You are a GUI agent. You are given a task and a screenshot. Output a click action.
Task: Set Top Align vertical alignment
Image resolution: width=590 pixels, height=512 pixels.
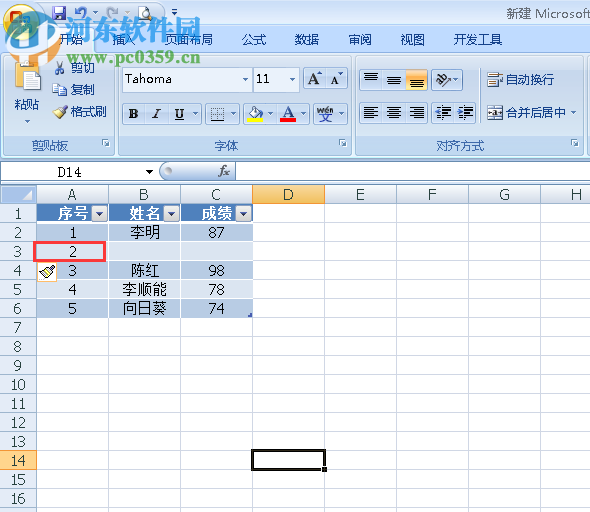(371, 80)
